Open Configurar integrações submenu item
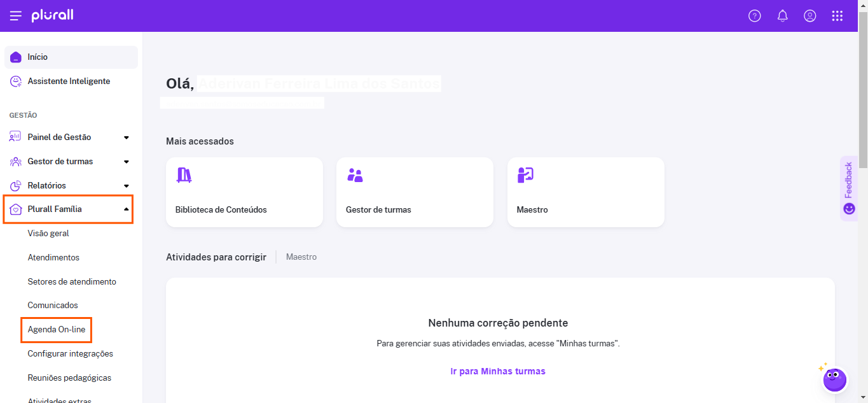The width and height of the screenshot is (868, 403). coord(71,354)
